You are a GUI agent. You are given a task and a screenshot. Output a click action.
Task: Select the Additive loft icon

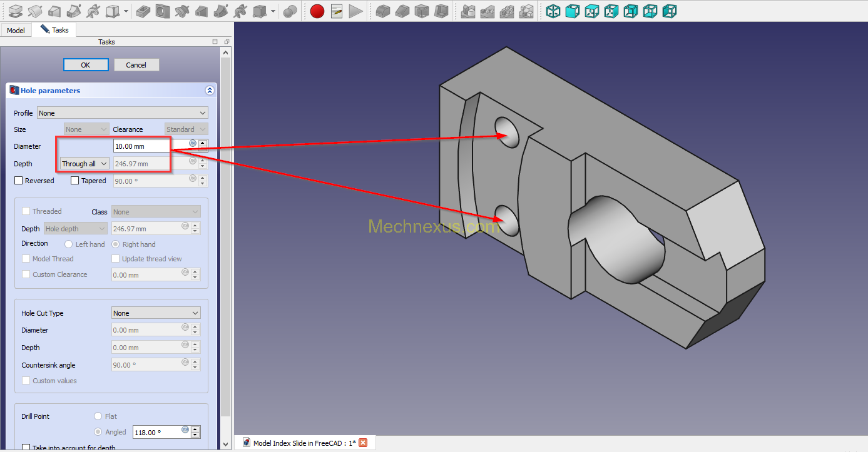(54, 11)
